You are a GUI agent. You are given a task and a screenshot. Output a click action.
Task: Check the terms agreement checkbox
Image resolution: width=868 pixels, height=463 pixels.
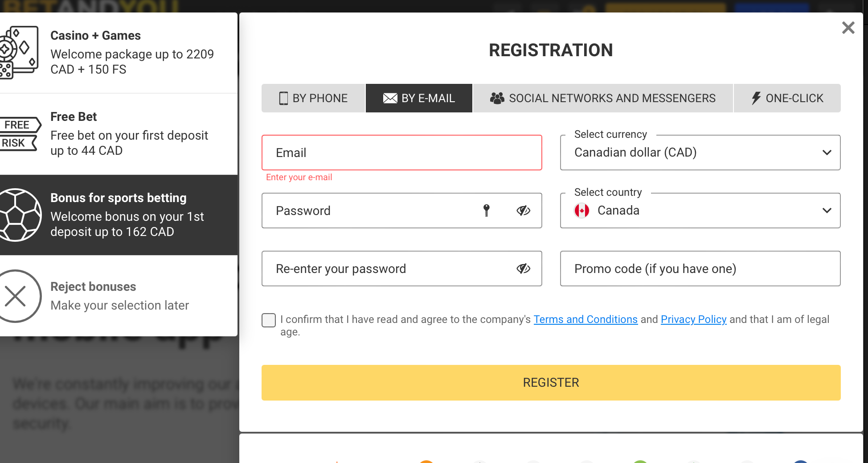[269, 320]
